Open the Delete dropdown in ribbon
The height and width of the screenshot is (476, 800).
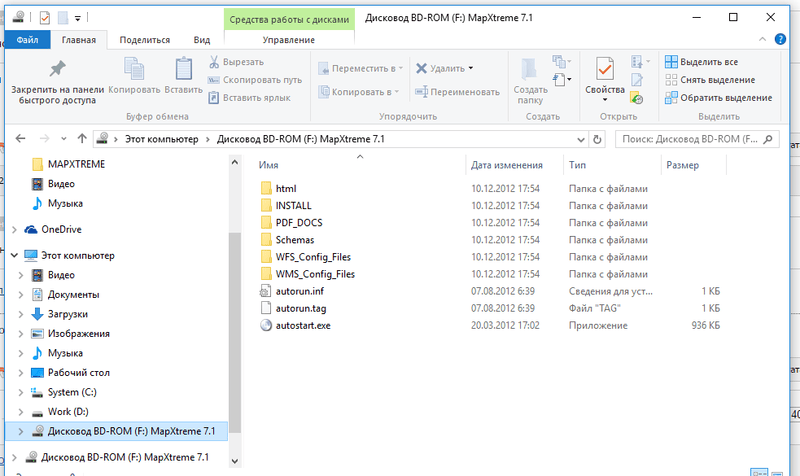click(445, 68)
